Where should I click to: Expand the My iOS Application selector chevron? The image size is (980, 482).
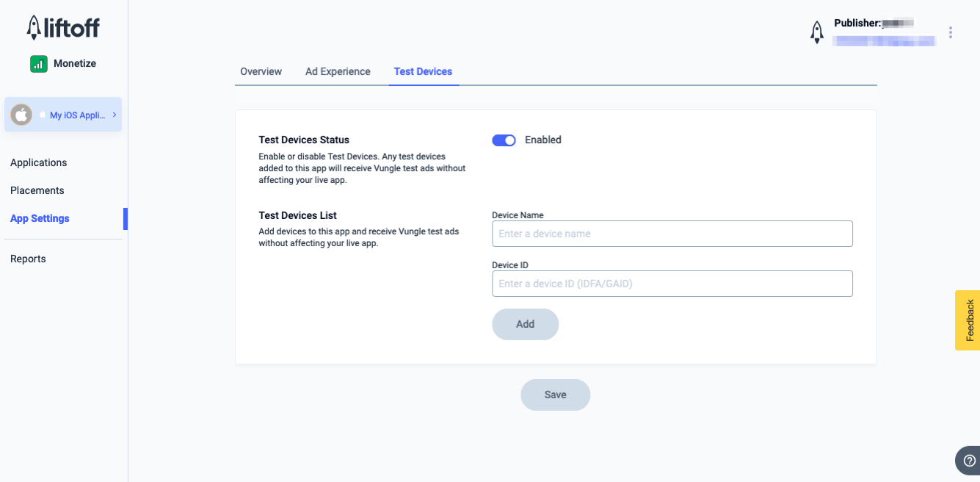pos(115,115)
